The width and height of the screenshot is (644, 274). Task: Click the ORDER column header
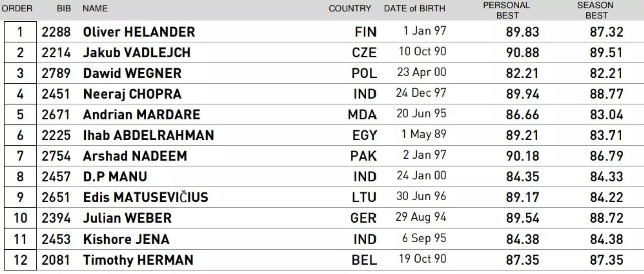point(17,9)
